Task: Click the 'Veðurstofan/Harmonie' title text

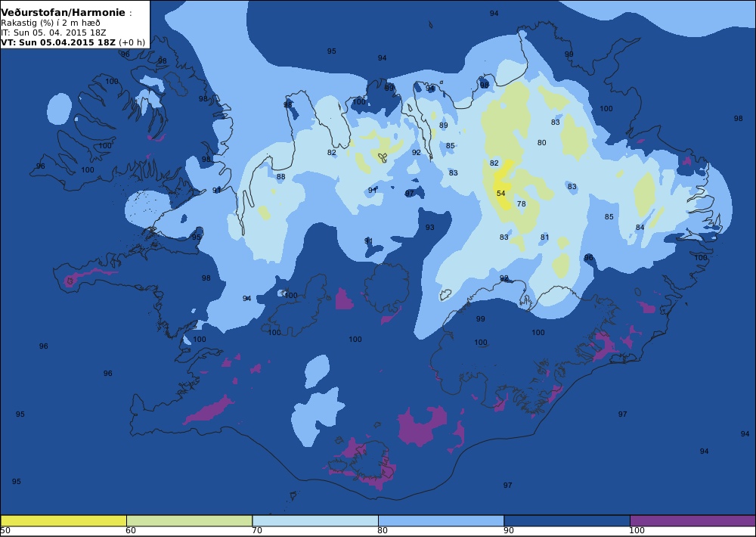Action: tap(64, 13)
